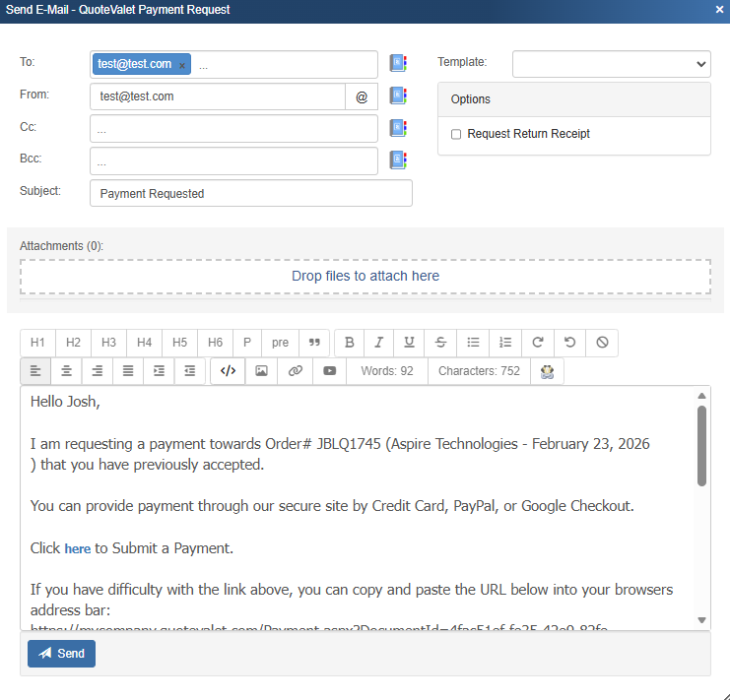The height and width of the screenshot is (700, 730).
Task: Apply H1 heading style
Action: point(37,343)
